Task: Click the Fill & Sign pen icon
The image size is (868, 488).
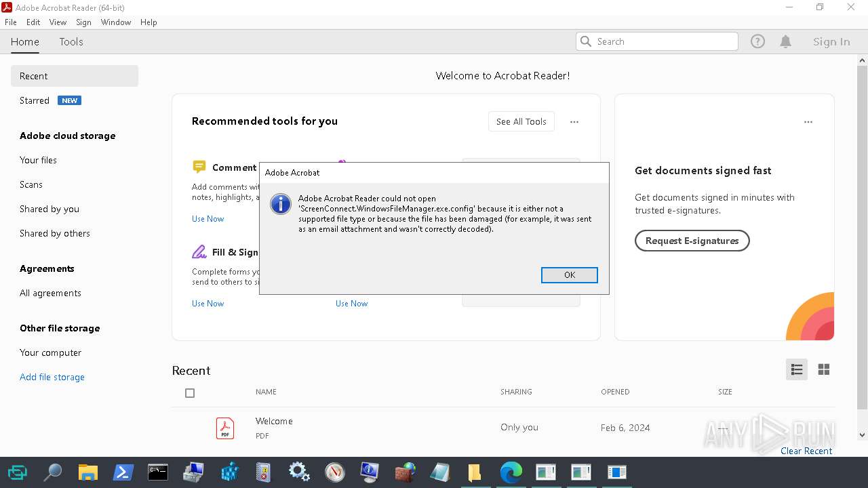Action: pyautogui.click(x=199, y=252)
